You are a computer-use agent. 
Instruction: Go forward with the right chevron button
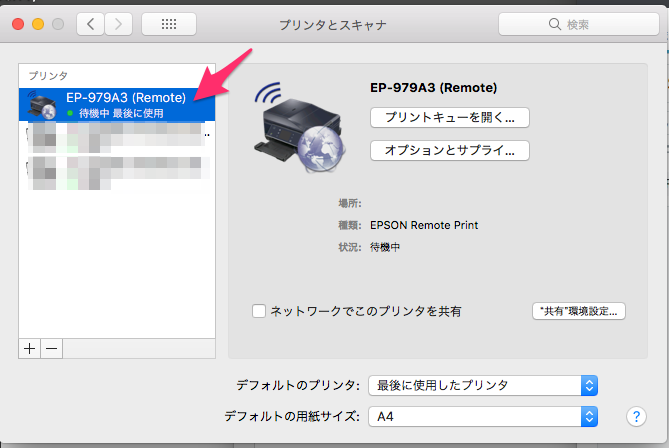[x=118, y=24]
